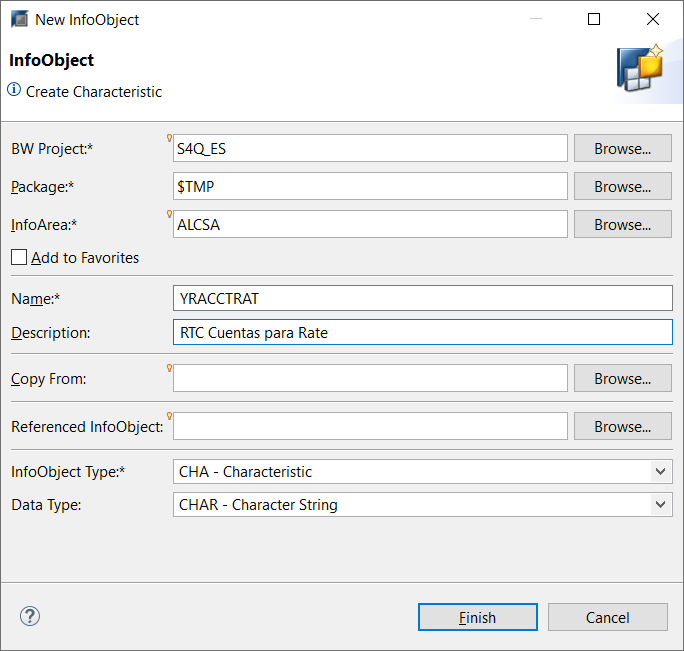This screenshot has width=684, height=651.
Task: Expand the Data Type combo box
Action: coord(660,505)
